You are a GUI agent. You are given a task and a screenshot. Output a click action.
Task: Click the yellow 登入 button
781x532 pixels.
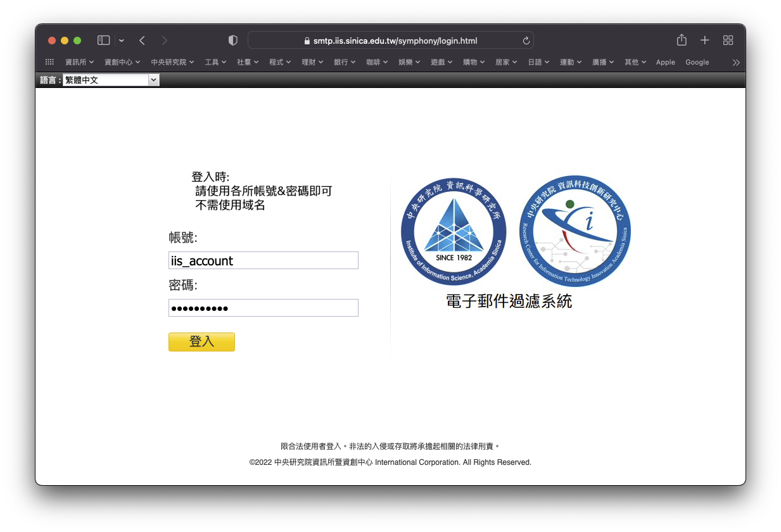pos(201,342)
